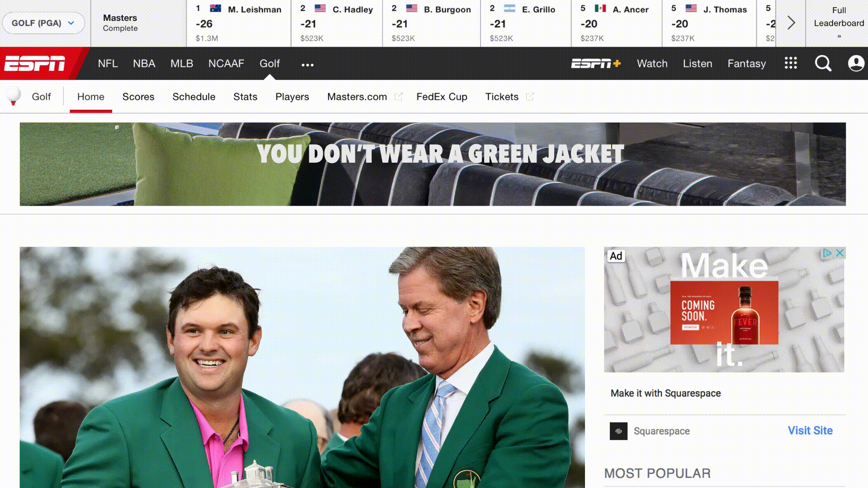Click Make it with Squarespace headline
This screenshot has height=488, width=868.
pos(665,393)
